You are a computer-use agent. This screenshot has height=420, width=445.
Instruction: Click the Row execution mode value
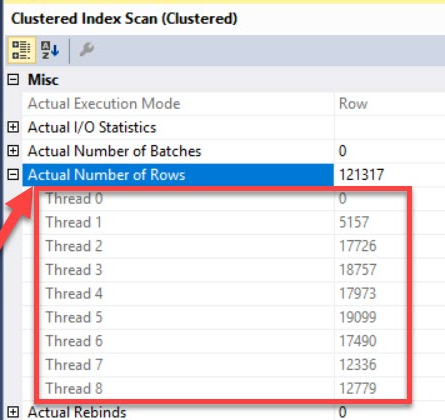tap(353, 104)
